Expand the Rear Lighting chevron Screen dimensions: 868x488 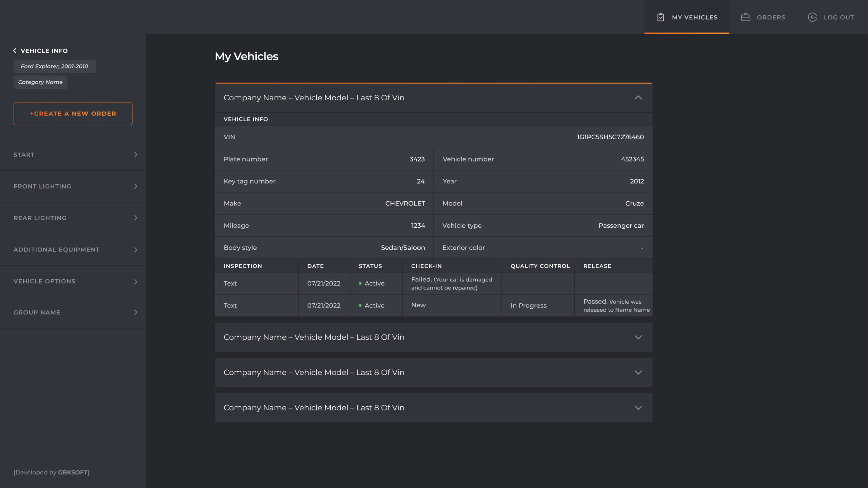coord(136,218)
